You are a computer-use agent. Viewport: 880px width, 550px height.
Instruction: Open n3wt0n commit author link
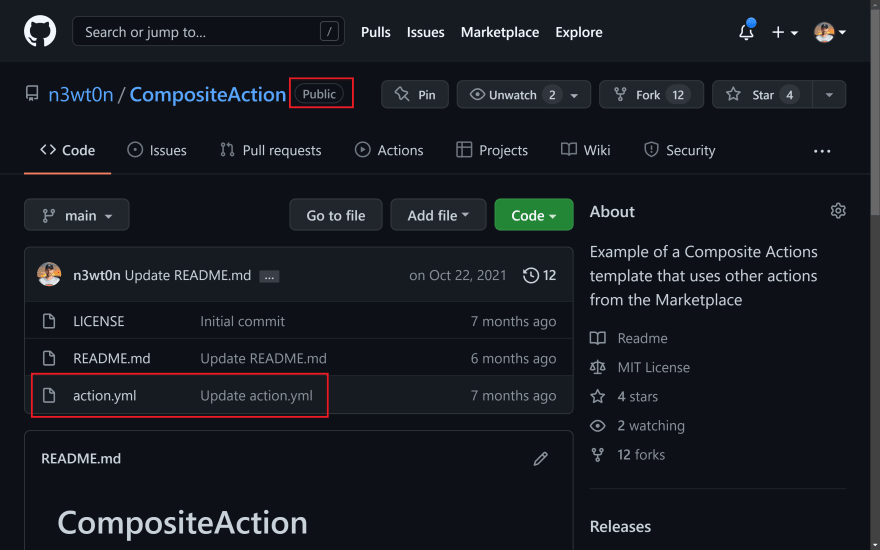97,276
